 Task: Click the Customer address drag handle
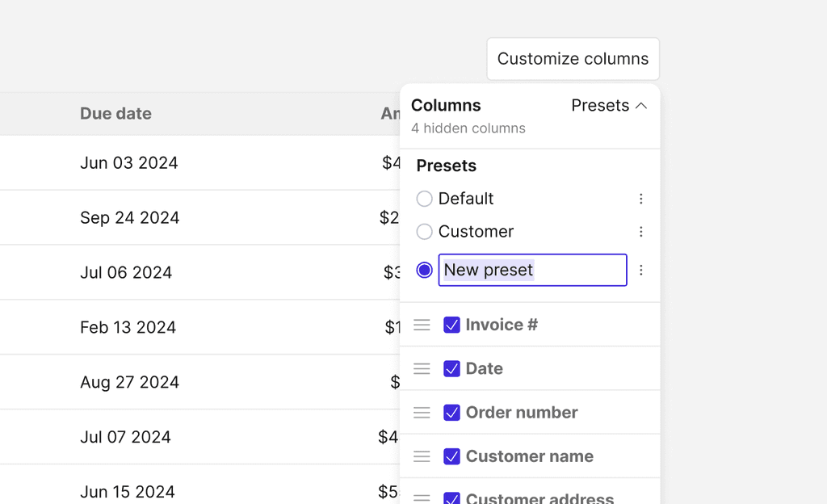(422, 498)
